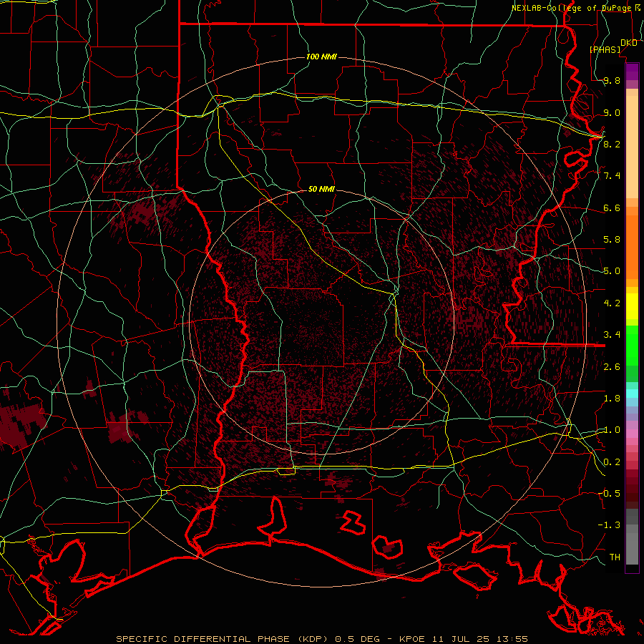Select the bright green band of the color bar
This screenshot has width=644, height=644.
tap(632, 345)
